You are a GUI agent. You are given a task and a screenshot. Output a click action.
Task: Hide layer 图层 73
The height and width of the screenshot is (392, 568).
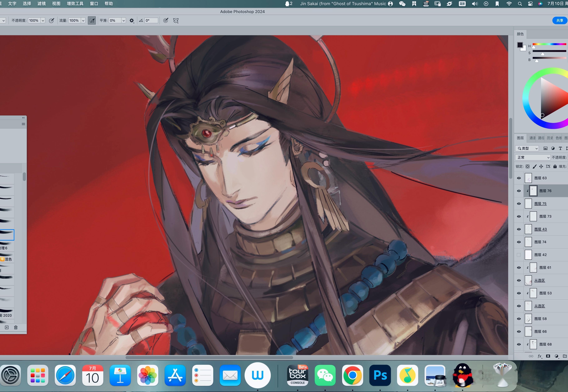coord(519,216)
